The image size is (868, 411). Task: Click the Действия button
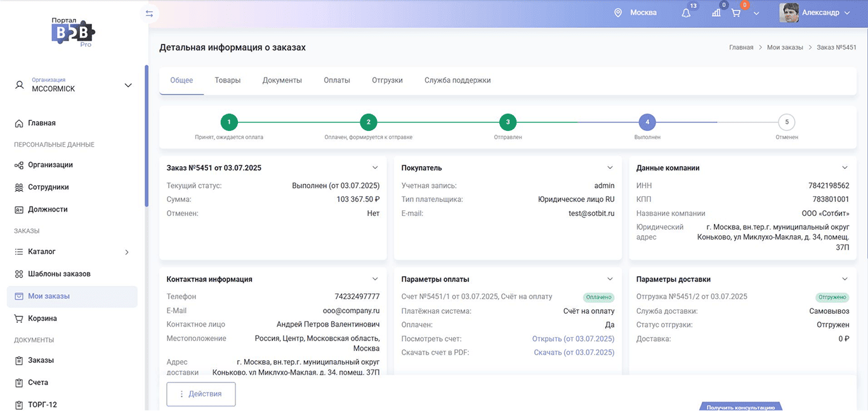point(201,394)
